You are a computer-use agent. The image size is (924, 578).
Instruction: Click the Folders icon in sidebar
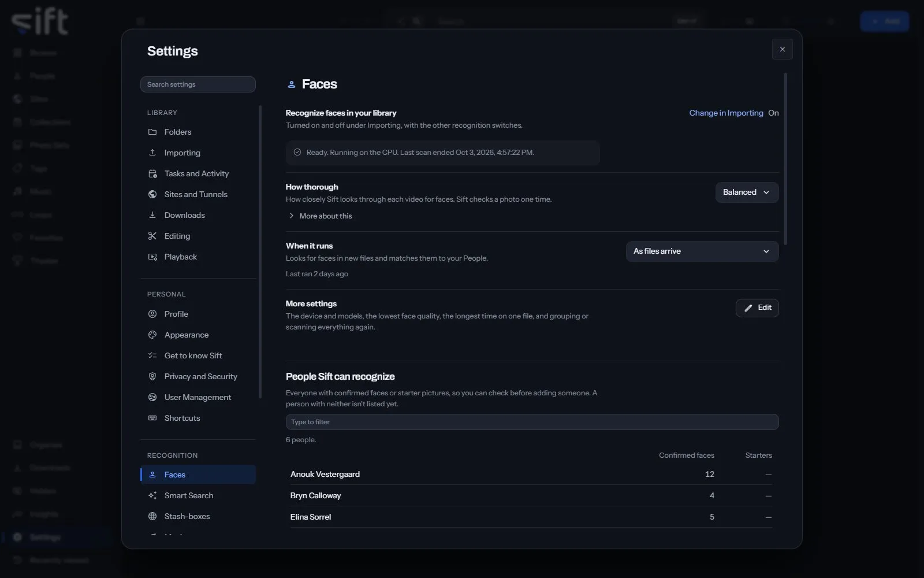click(x=152, y=132)
